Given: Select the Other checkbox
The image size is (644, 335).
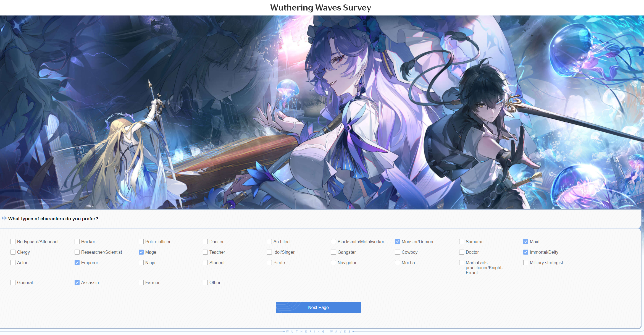Looking at the screenshot, I should [x=205, y=282].
